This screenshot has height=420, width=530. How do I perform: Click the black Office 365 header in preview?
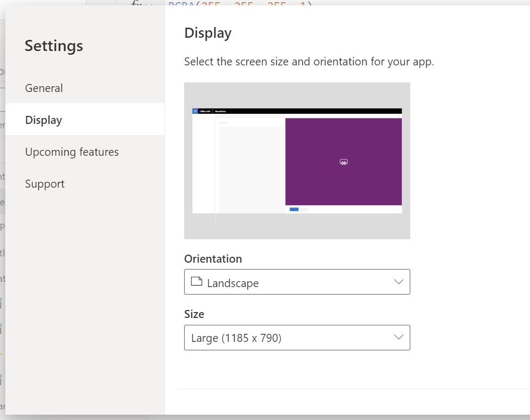tap(297, 111)
